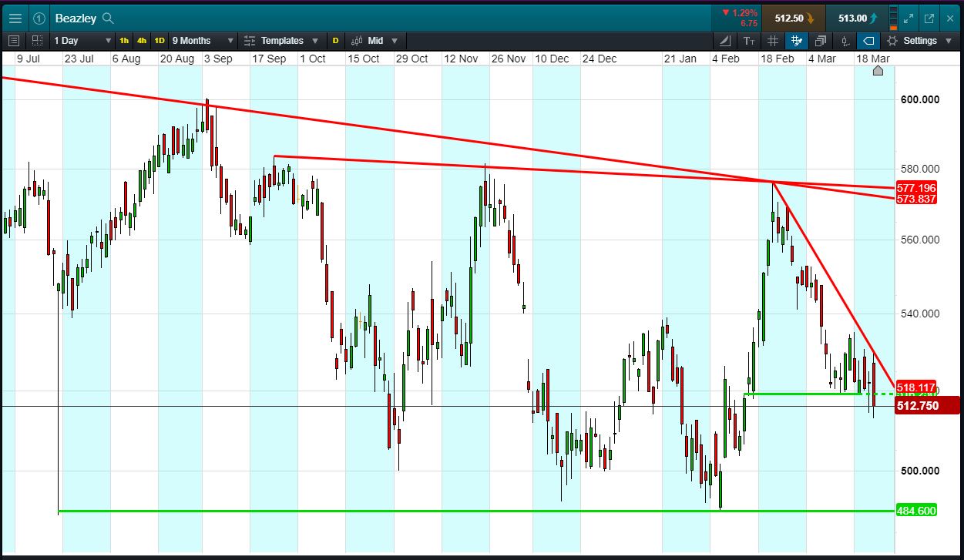Image resolution: width=964 pixels, height=560 pixels.
Task: Click the 18 Mar date label
Action: coord(873,59)
